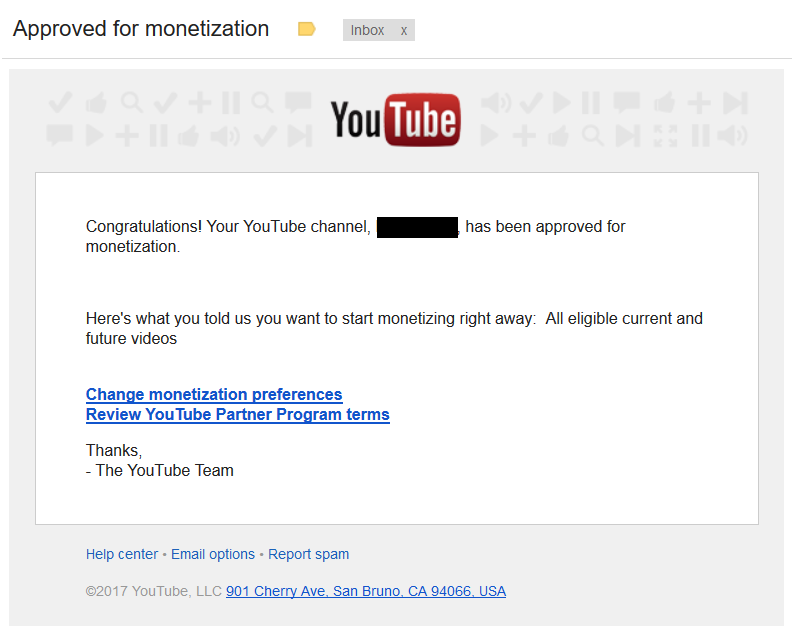
Task: Remove the Inbox label with x
Action: click(x=404, y=30)
